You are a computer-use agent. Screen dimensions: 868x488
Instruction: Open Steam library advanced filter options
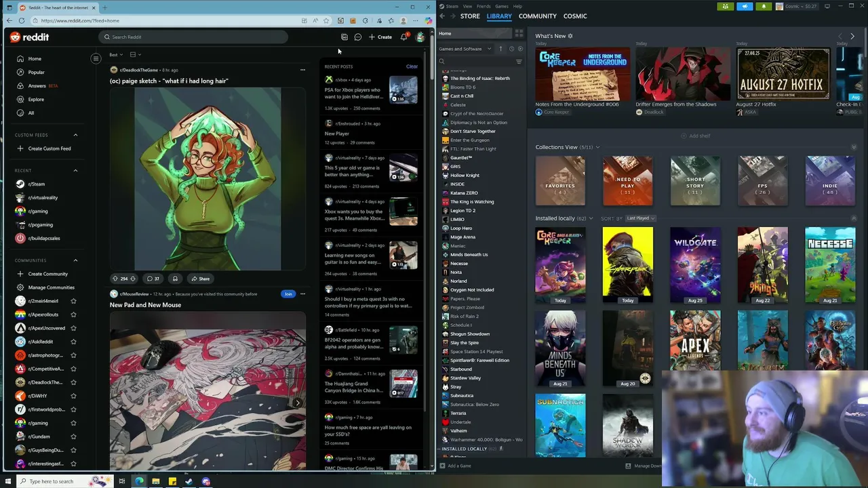click(519, 62)
